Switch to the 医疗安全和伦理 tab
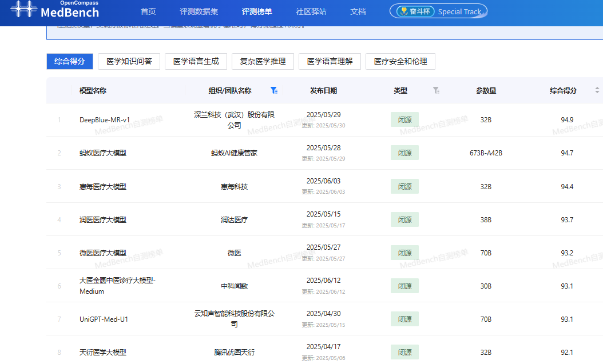This screenshot has height=364, width=603. pos(400,61)
